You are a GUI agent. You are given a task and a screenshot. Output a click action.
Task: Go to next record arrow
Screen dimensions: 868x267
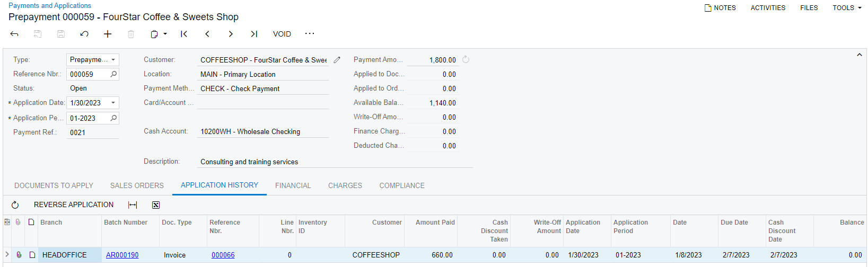click(x=231, y=34)
